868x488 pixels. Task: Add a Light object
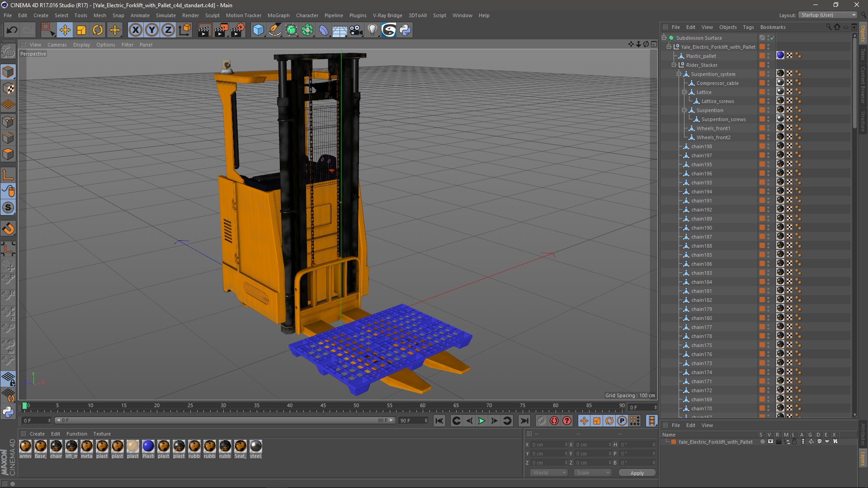coord(373,30)
